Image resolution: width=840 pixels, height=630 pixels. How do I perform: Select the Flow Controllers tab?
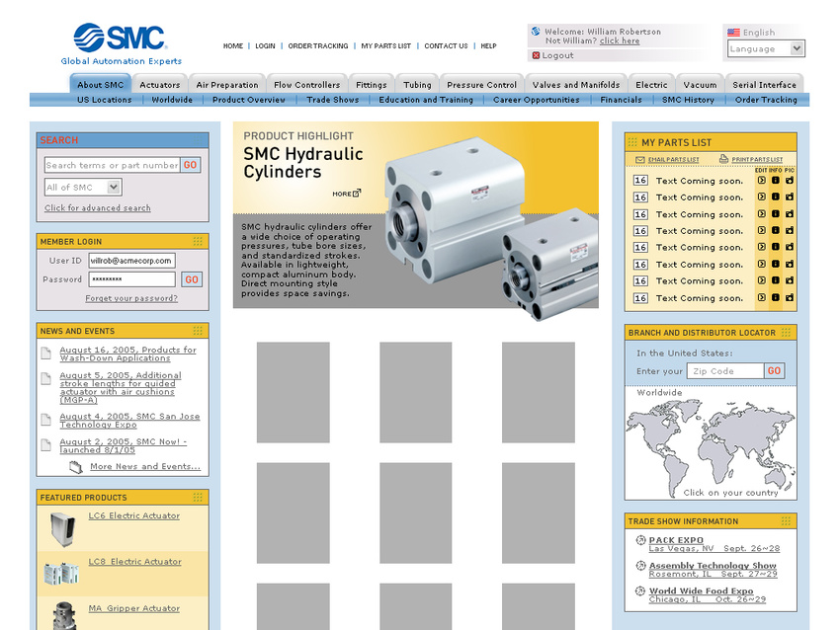click(x=307, y=85)
